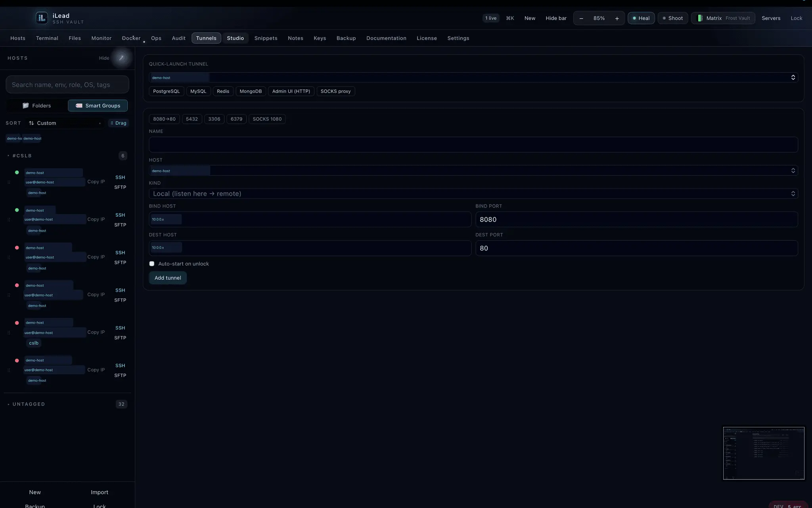Click the first host's green status dot
812x508 pixels.
pos(17,173)
